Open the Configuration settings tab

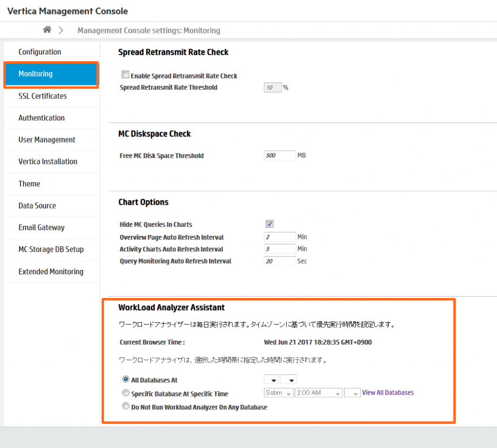coord(40,52)
